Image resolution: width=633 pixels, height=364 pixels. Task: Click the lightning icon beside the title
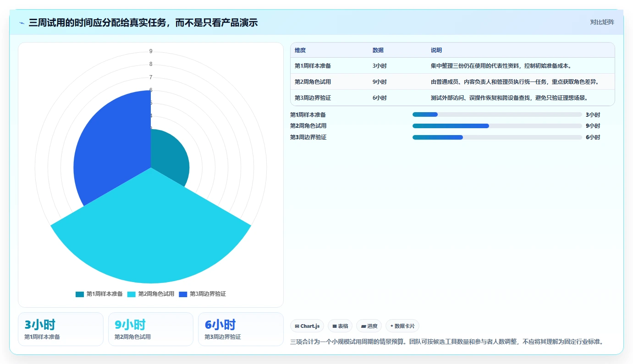[x=22, y=23]
